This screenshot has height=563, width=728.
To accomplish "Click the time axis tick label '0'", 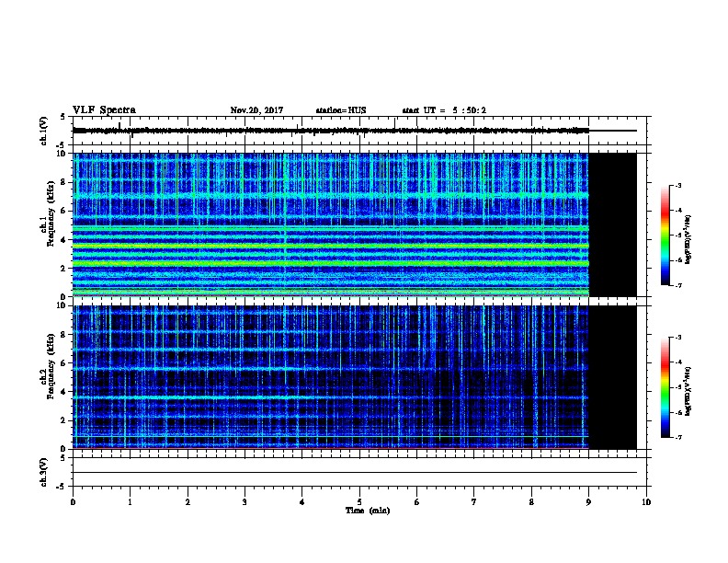I will point(73,502).
